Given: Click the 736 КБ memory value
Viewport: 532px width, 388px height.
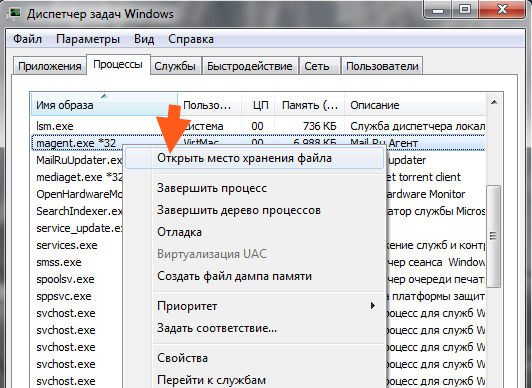Looking at the screenshot, I should pos(320,126).
